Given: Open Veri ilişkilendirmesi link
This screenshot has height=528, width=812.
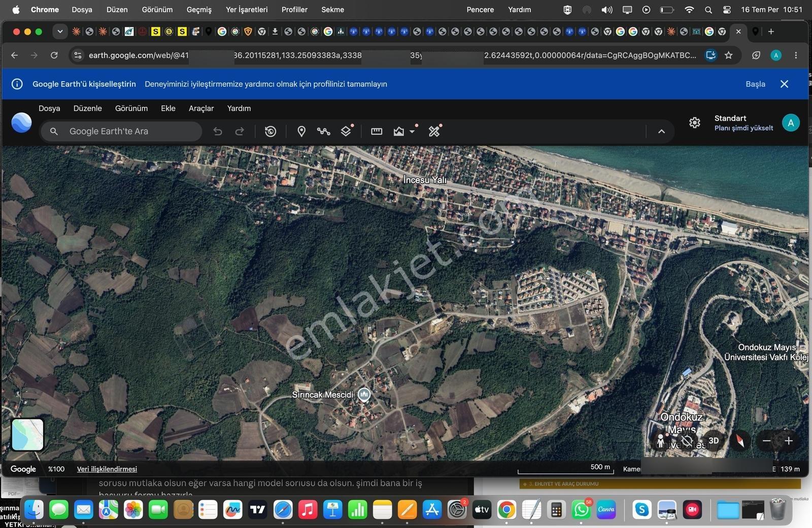Looking at the screenshot, I should pyautogui.click(x=107, y=469).
